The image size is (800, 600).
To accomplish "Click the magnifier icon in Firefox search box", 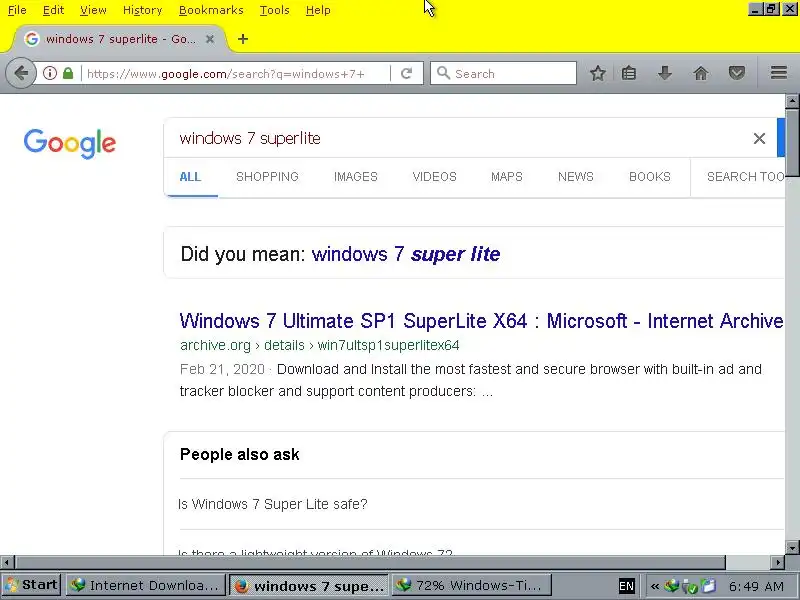I will point(443,73).
